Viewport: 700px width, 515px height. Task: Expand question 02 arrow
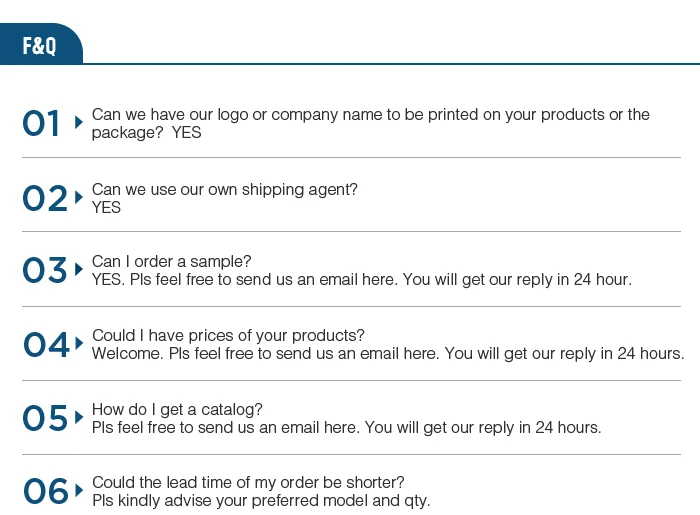(79, 197)
